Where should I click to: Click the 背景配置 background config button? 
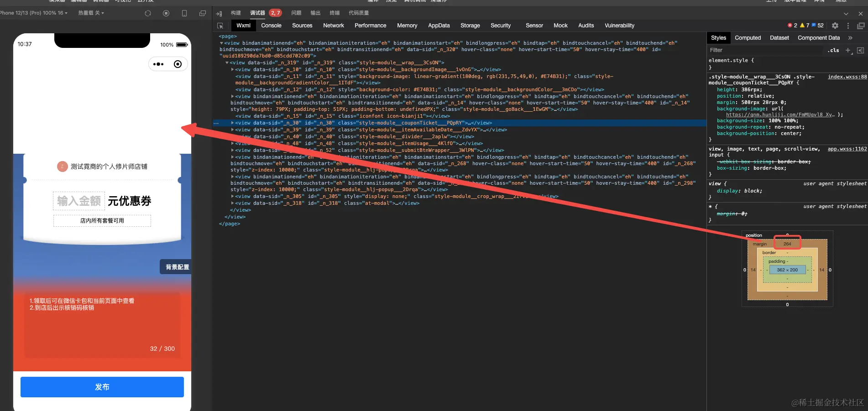(175, 267)
